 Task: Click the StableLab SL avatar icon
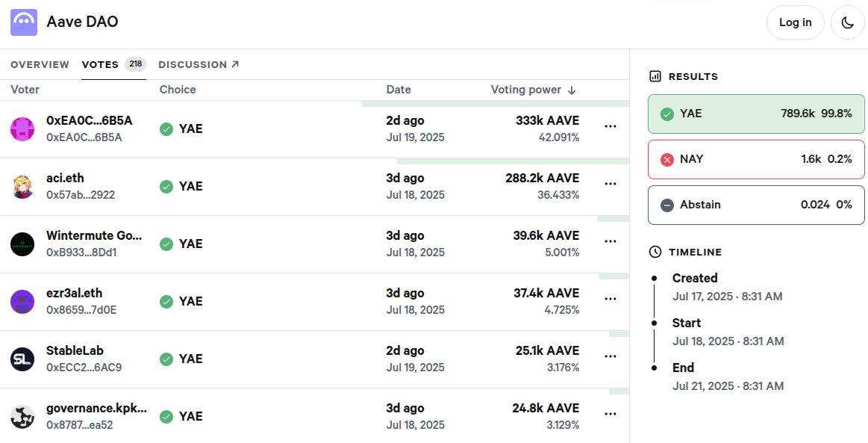(x=22, y=359)
